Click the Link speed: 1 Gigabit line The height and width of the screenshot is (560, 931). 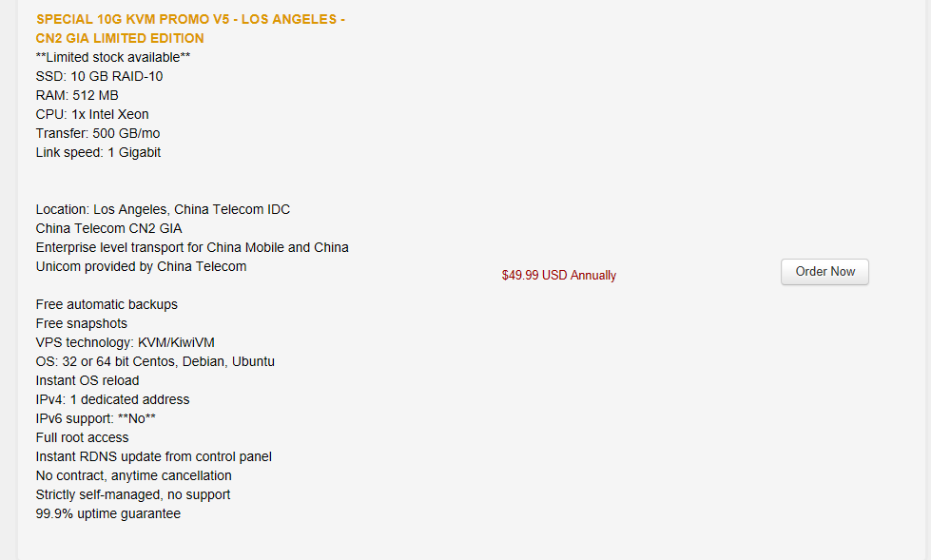[98, 153]
